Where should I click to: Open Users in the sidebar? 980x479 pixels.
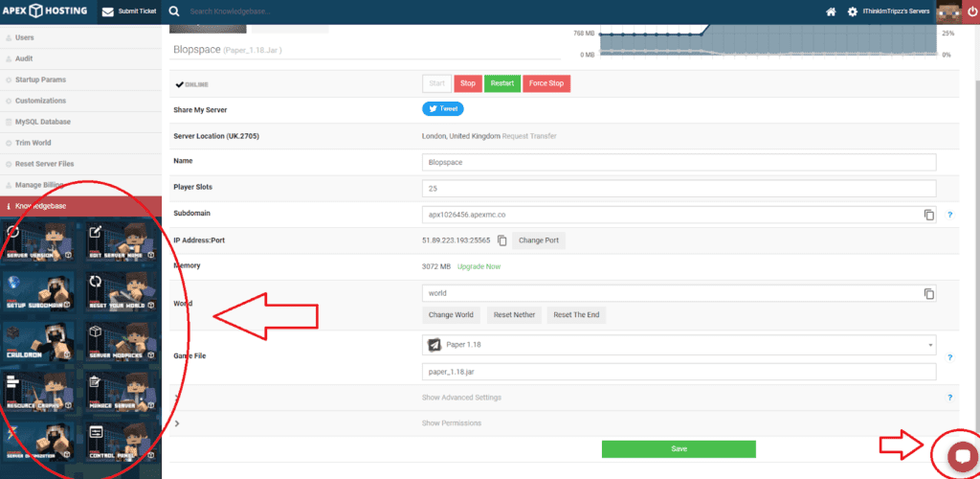point(80,37)
